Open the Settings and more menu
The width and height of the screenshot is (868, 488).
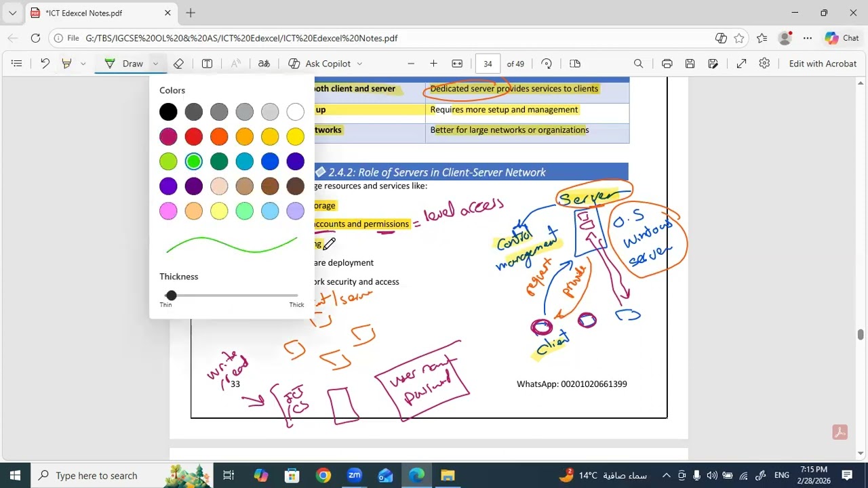pyautogui.click(x=807, y=38)
